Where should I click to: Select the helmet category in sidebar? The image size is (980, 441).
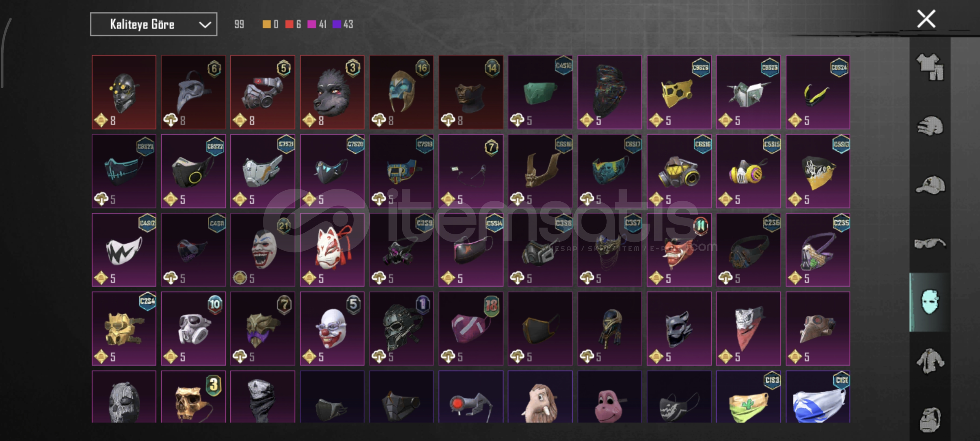930,126
